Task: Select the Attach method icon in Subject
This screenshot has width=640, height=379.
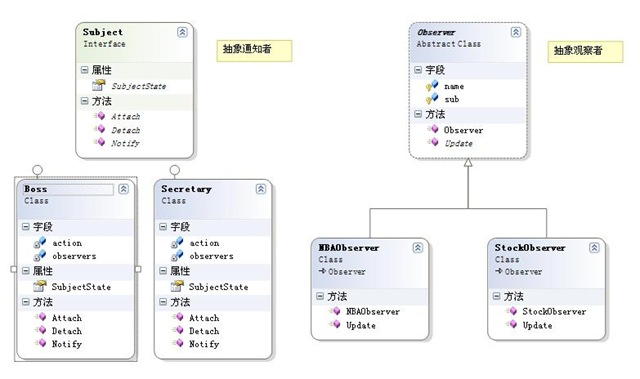Action: [99, 116]
